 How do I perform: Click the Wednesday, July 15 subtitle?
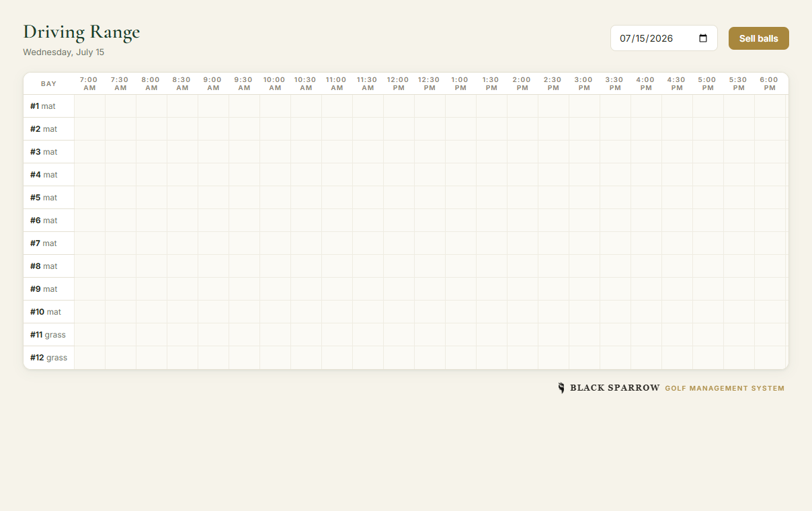pos(64,52)
